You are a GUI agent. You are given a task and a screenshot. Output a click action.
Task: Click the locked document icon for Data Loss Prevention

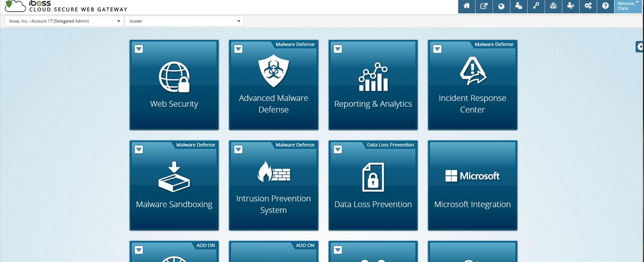point(373,177)
